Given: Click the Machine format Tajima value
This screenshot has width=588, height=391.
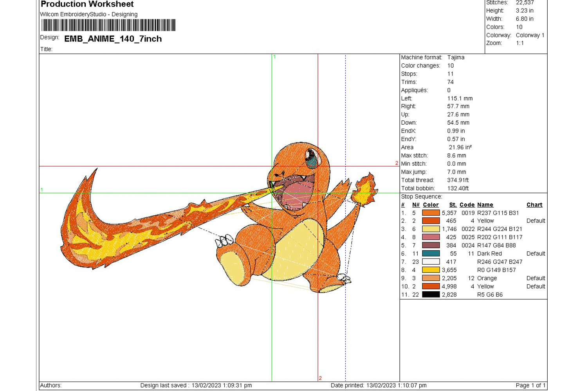Looking at the screenshot, I should (456, 57).
